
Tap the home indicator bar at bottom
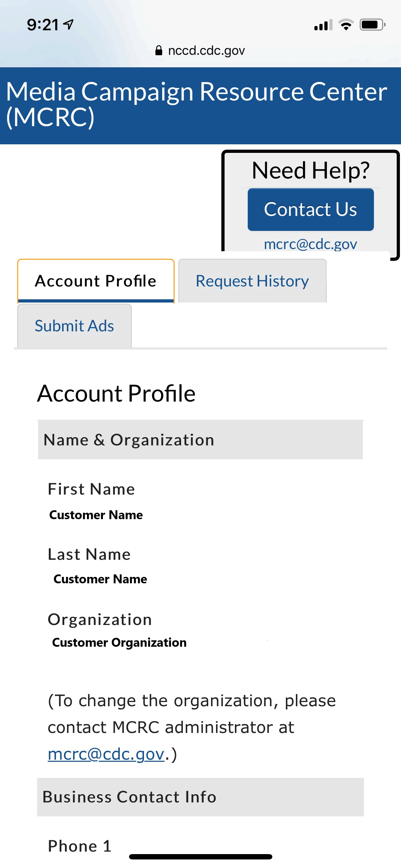[x=200, y=857]
